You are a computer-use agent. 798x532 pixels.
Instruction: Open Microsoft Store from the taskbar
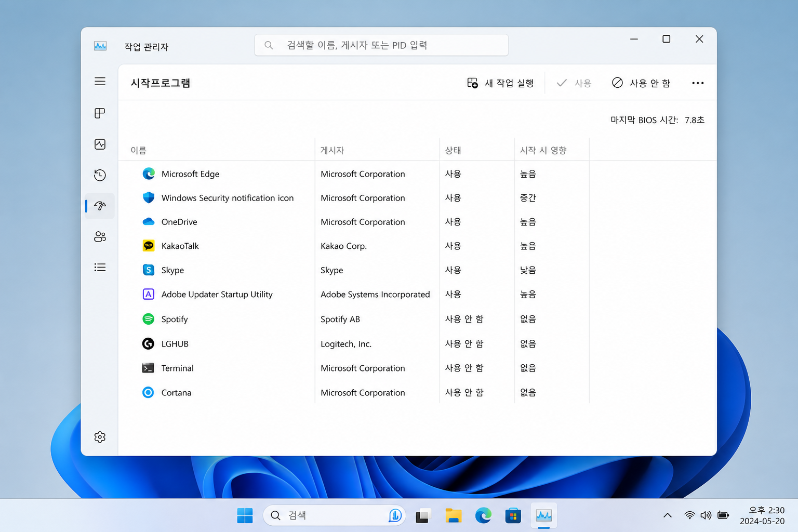tap(513, 515)
